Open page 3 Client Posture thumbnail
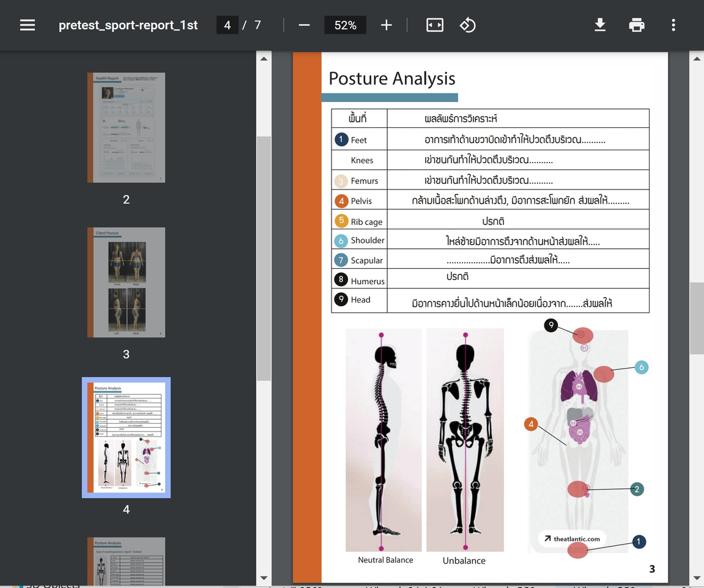Image resolution: width=704 pixels, height=588 pixels. click(x=126, y=282)
